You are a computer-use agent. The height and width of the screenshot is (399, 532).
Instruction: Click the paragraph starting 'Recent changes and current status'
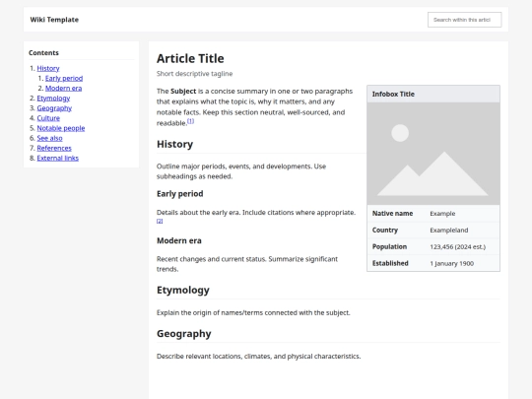[247, 264]
